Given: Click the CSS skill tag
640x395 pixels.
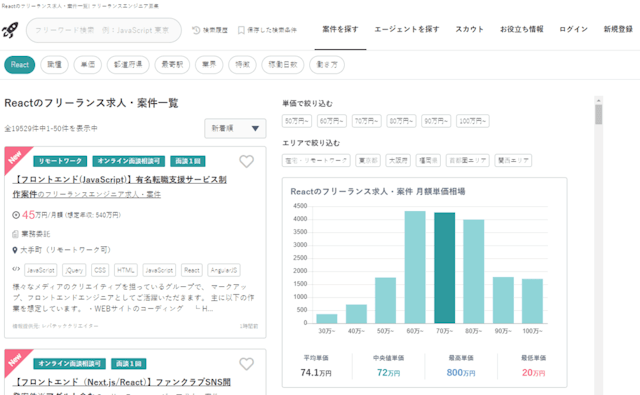Looking at the screenshot, I should (100, 270).
